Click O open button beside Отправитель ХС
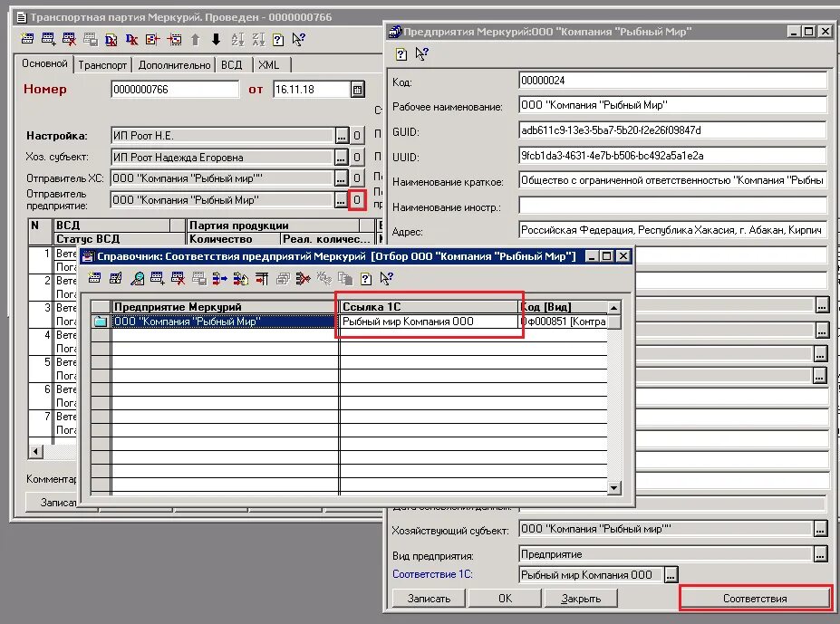The height and width of the screenshot is (624, 840). pos(357,178)
